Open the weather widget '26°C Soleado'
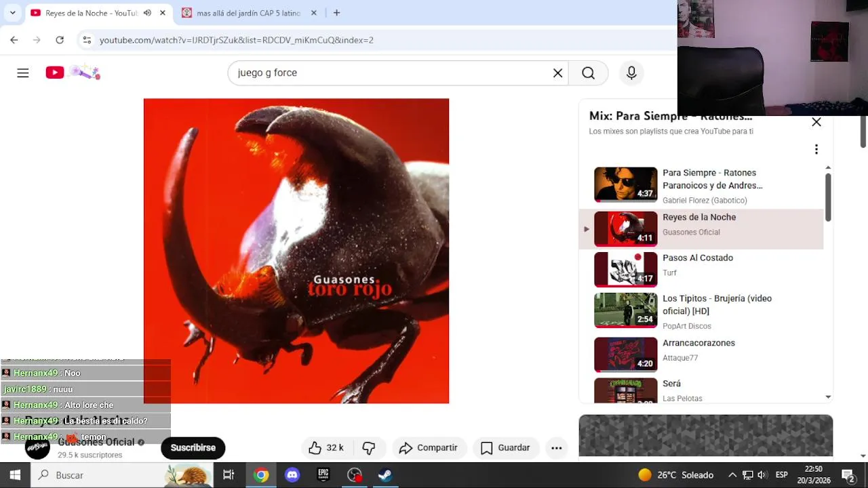The width and height of the screenshot is (868, 488). pos(676,475)
